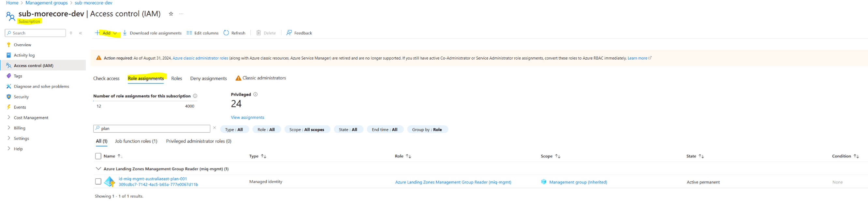This screenshot has width=868, height=208.
Task: Open Deny assignments tab
Action: pos(209,78)
